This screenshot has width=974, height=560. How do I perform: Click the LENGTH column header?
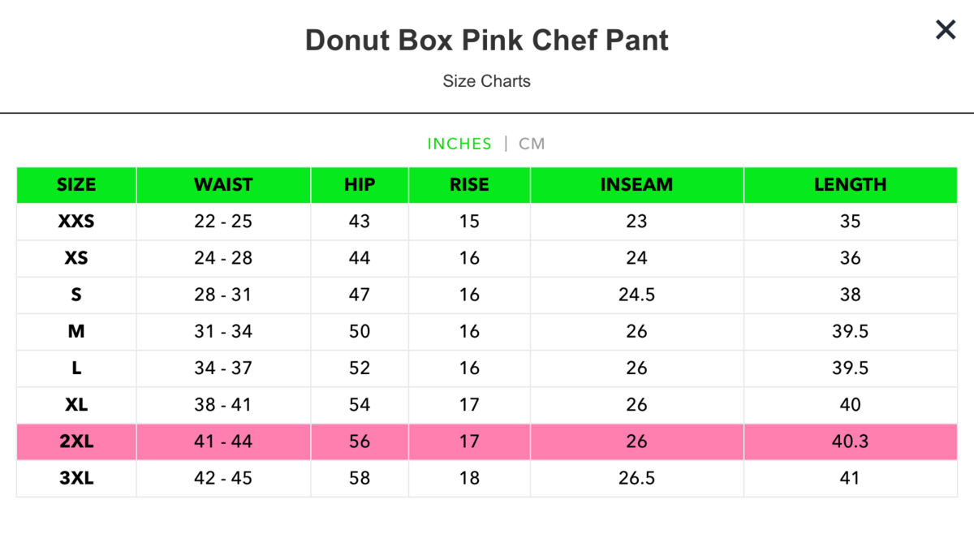[x=850, y=185]
